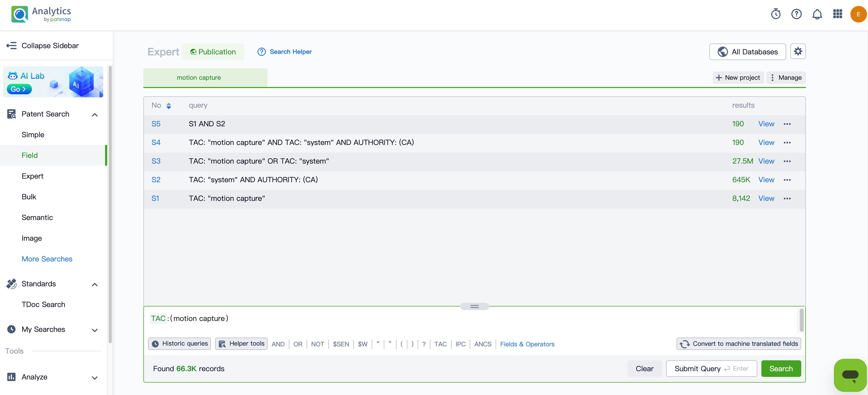
Task: Open the All Databases selector
Action: [747, 52]
